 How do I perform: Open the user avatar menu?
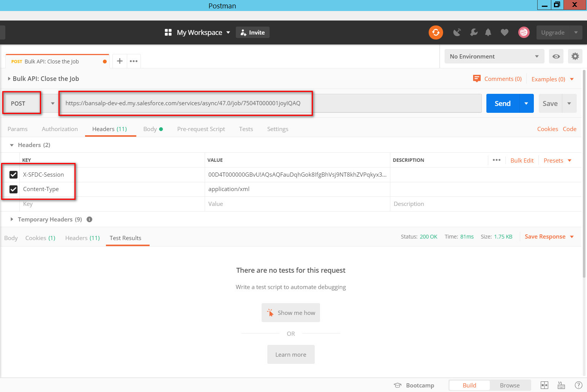[x=524, y=32]
